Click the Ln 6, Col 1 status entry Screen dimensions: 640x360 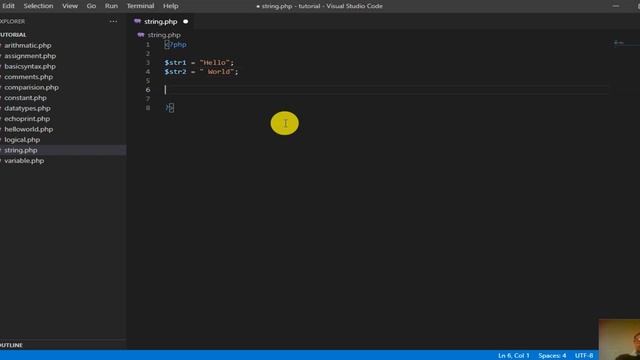tap(513, 356)
